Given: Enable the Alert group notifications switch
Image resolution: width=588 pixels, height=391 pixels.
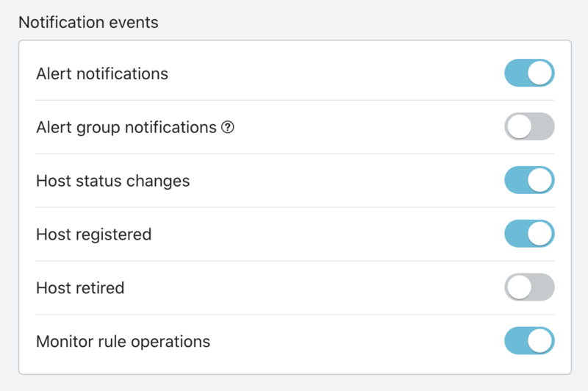Looking at the screenshot, I should tap(529, 126).
